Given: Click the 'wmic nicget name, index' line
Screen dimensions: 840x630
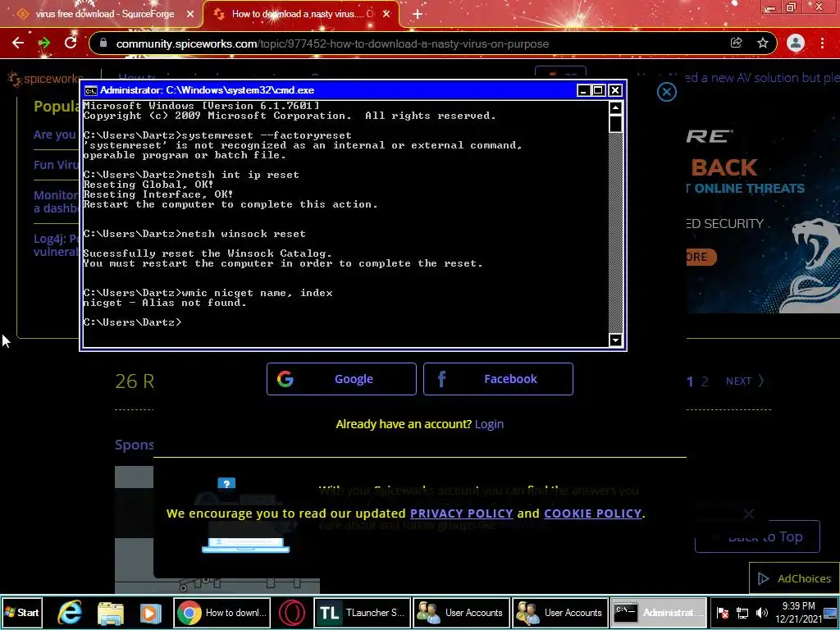Looking at the screenshot, I should tap(208, 293).
